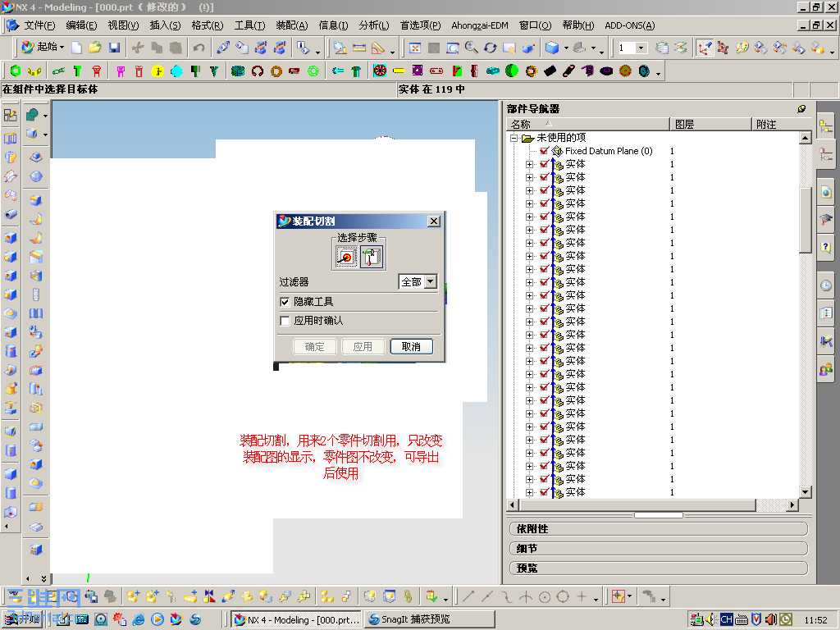Save the part using the floppy icon
This screenshot has height=630, width=840.
114,48
